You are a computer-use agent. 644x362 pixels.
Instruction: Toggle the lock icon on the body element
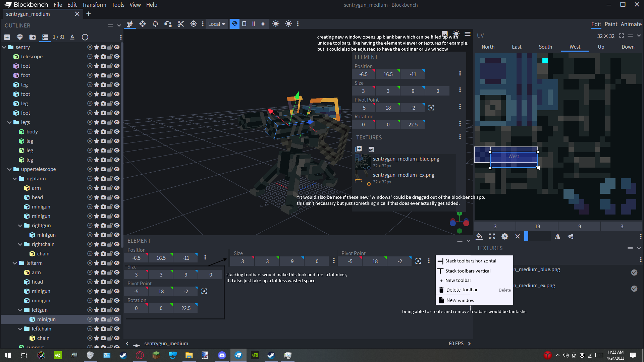110,131
